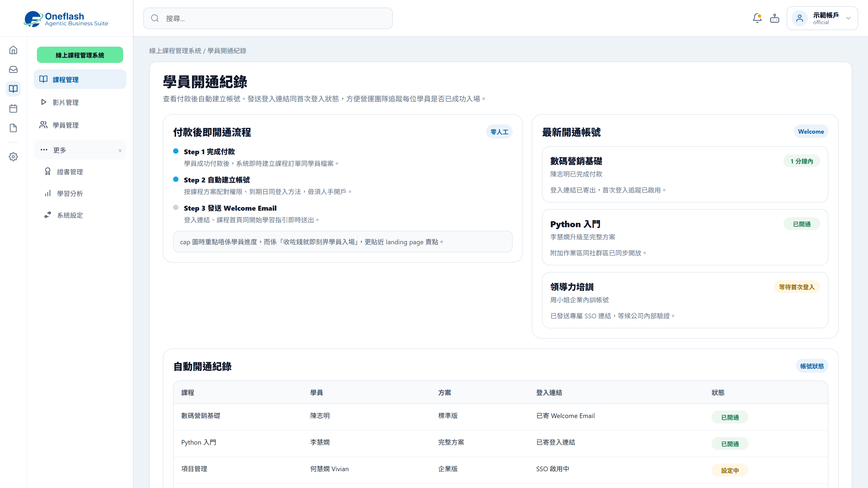Click the magnifier search icon
This screenshot has width=868, height=488.
(x=155, y=18)
